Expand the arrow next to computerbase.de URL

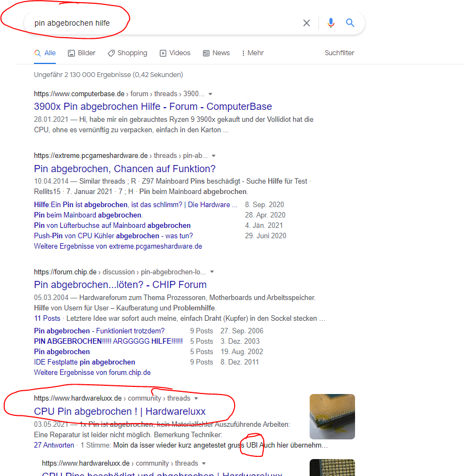(210, 94)
